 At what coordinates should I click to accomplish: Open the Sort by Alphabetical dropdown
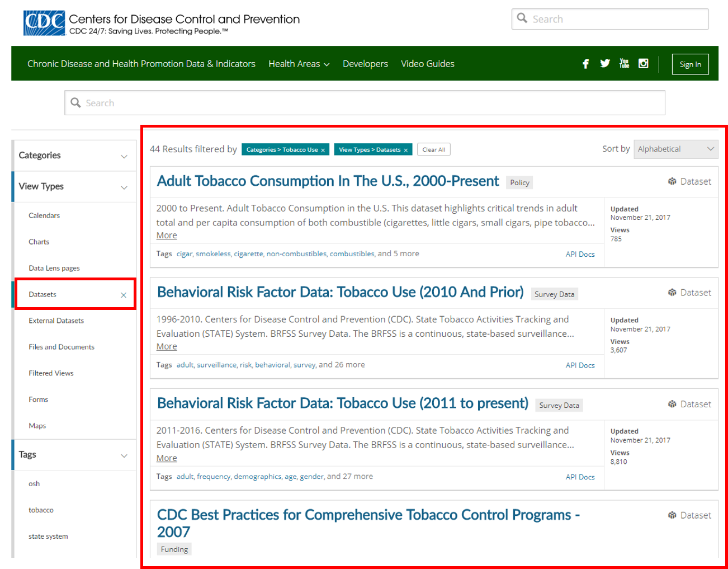(675, 149)
